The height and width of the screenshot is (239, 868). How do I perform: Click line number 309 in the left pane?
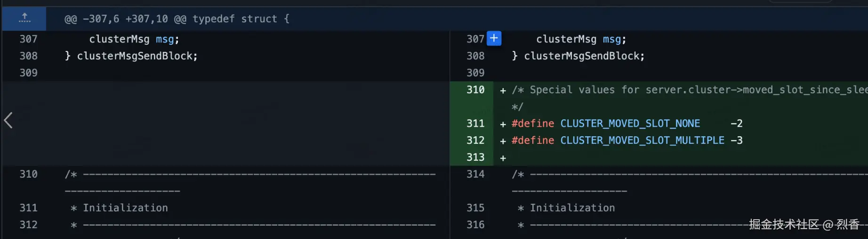coord(28,73)
